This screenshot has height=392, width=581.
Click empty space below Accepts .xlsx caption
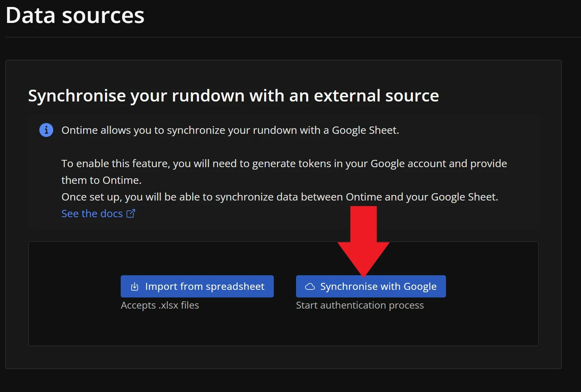tap(160, 328)
